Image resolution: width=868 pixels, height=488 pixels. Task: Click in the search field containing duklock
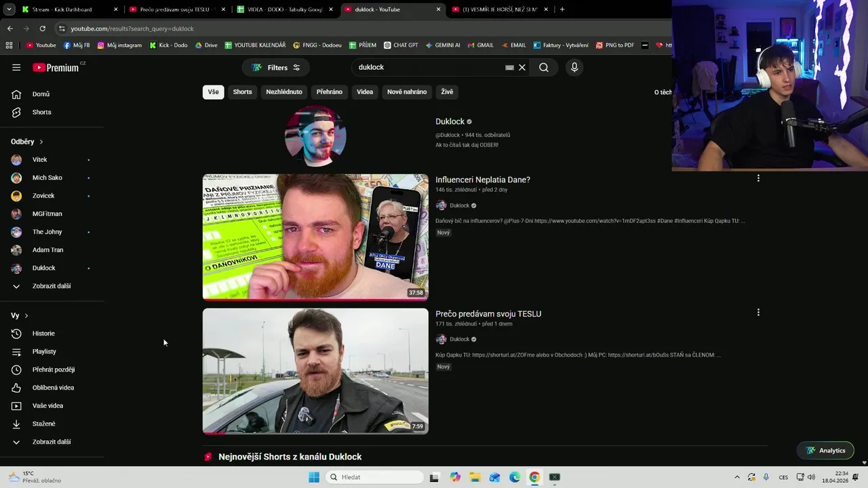pyautogui.click(x=431, y=67)
